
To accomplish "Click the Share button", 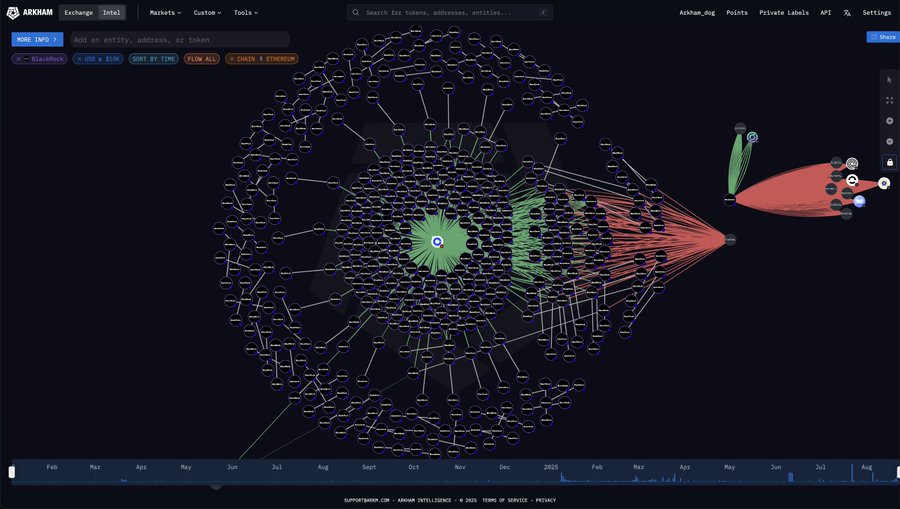I will pyautogui.click(x=882, y=37).
